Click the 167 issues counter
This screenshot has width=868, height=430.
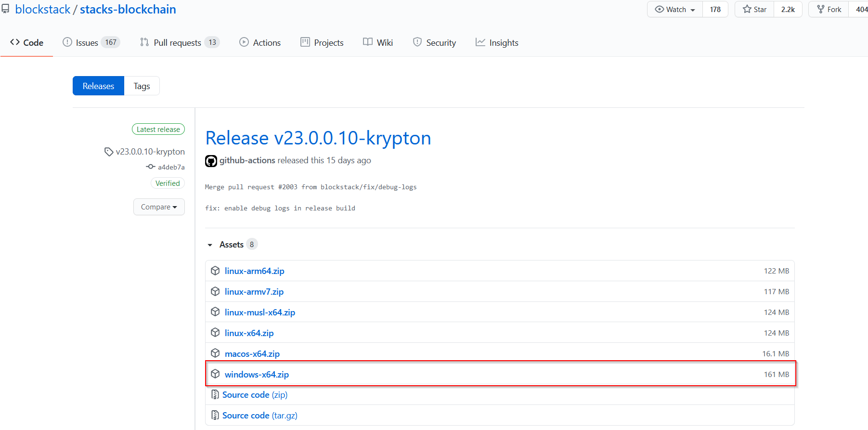pyautogui.click(x=111, y=42)
